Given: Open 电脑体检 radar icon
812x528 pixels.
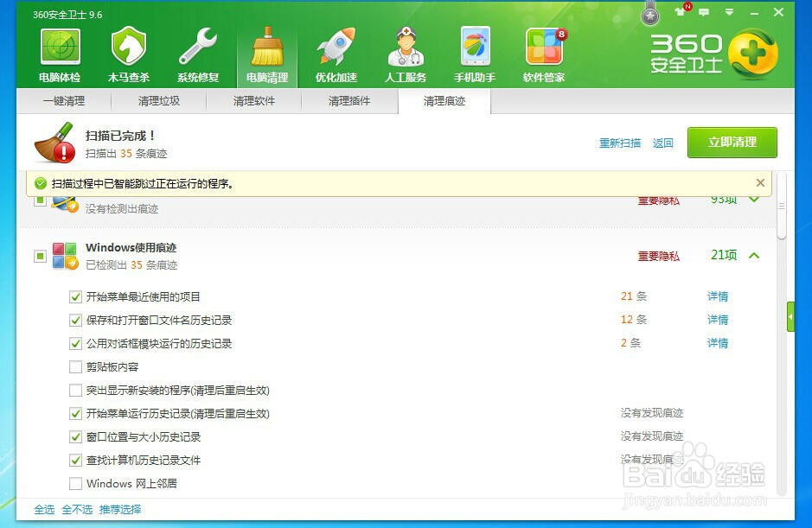Looking at the screenshot, I should click(x=60, y=47).
